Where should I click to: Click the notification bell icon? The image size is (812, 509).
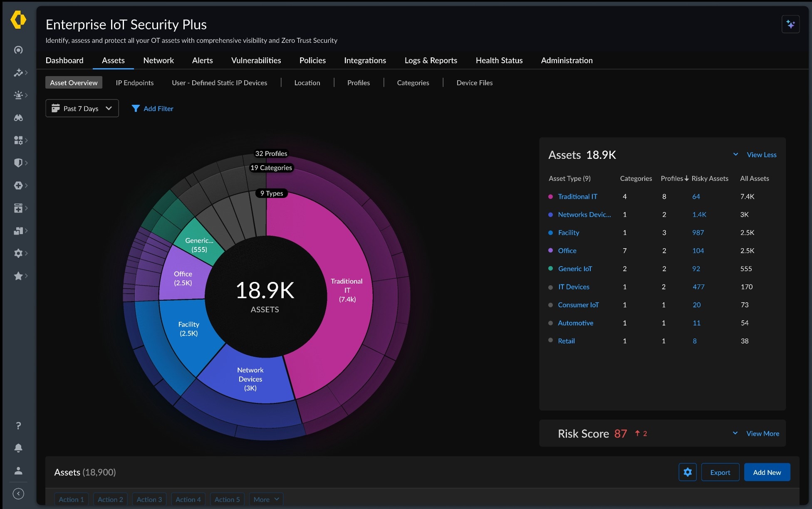[x=18, y=448]
